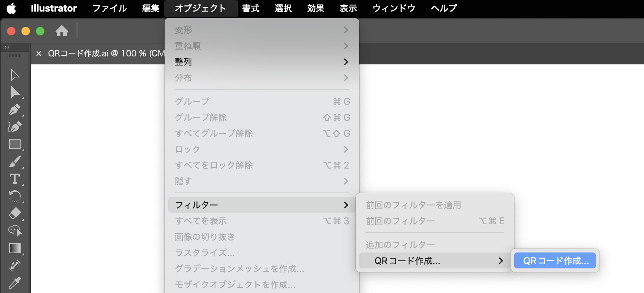Click the green fullscreen window button

pos(40,31)
